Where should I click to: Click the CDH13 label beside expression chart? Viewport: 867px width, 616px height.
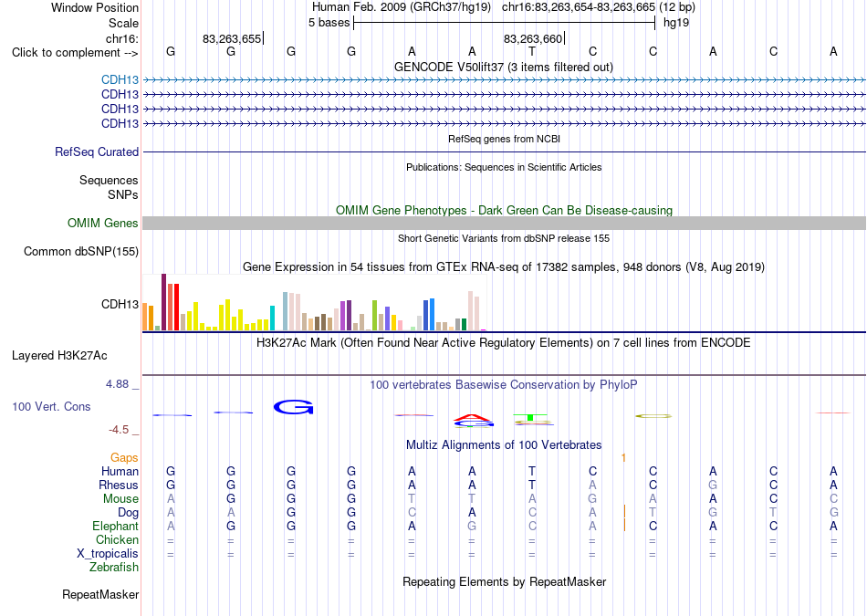120,304
